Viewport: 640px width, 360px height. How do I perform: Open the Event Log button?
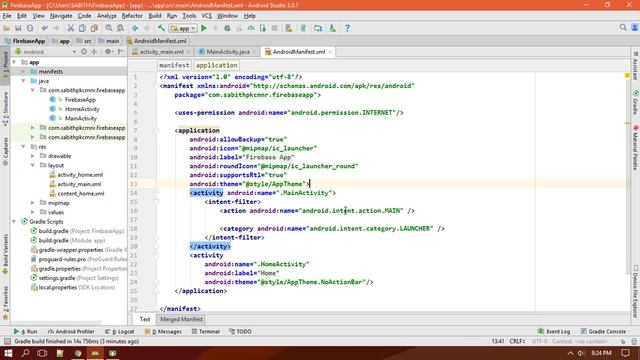[x=554, y=332]
